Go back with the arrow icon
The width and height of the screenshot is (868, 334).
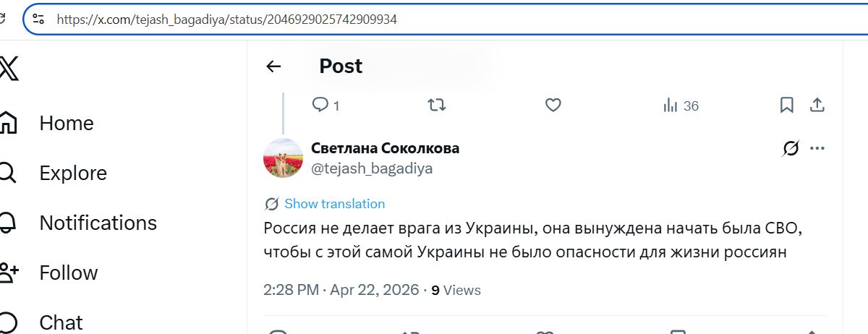click(x=273, y=67)
